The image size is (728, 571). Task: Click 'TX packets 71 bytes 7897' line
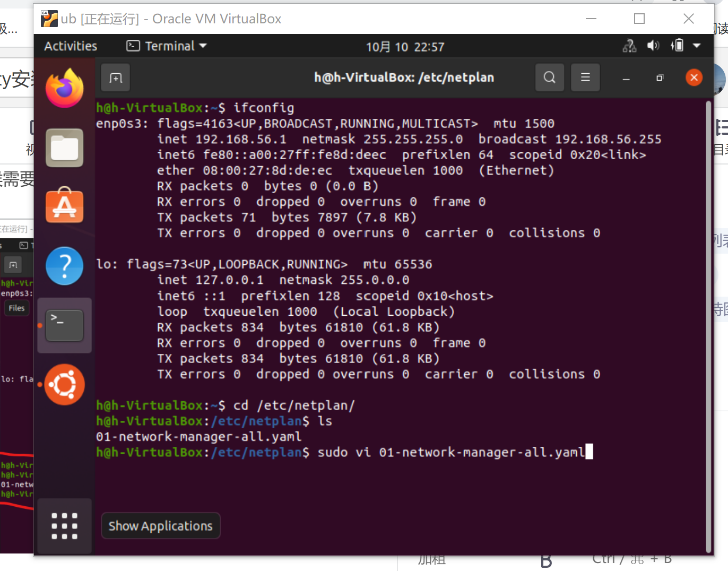(x=287, y=218)
